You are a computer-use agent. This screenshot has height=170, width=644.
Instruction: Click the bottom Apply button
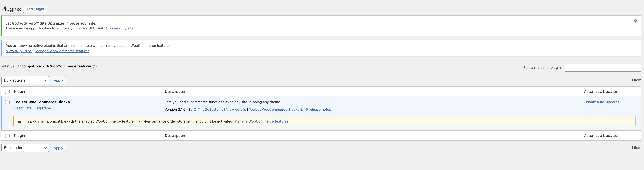pos(58,148)
